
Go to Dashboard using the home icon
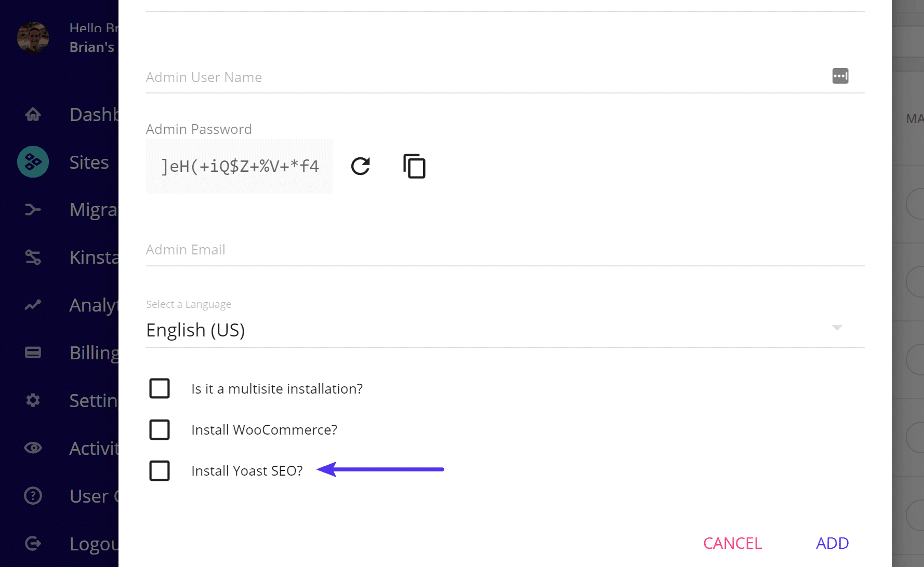32,114
